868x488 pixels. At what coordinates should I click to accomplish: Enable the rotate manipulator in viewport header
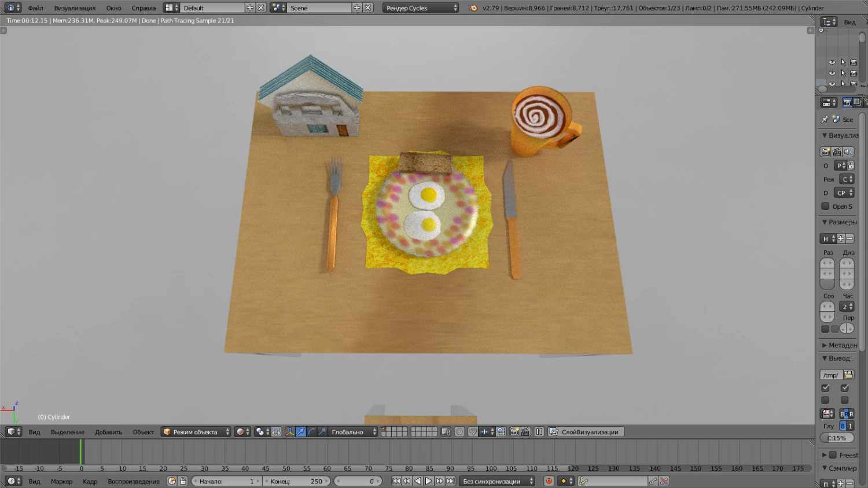(311, 432)
